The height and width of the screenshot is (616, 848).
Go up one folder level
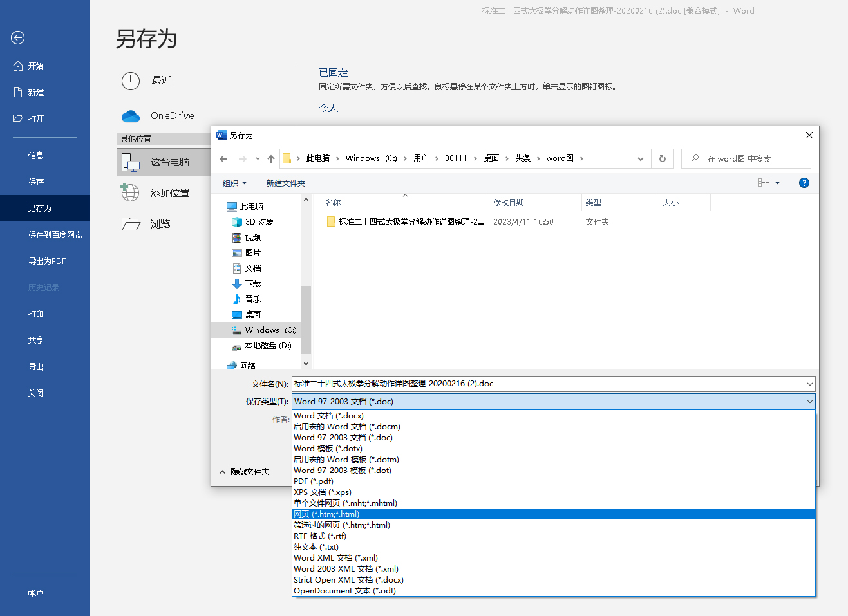(271, 159)
